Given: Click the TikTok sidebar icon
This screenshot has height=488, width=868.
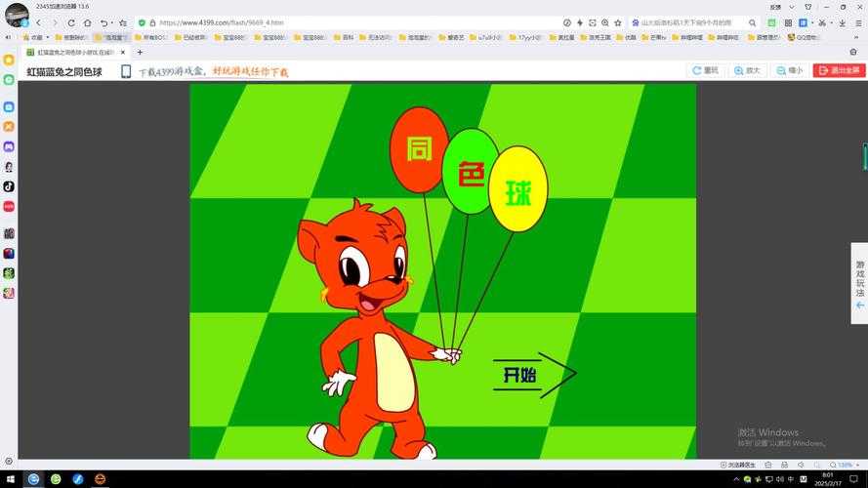Looking at the screenshot, I should point(9,186).
